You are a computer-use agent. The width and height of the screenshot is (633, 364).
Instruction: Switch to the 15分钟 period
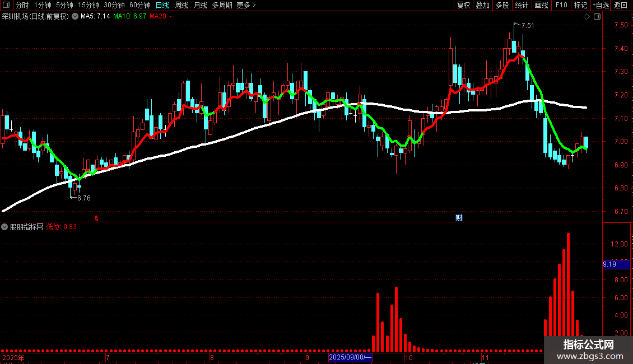[89, 5]
